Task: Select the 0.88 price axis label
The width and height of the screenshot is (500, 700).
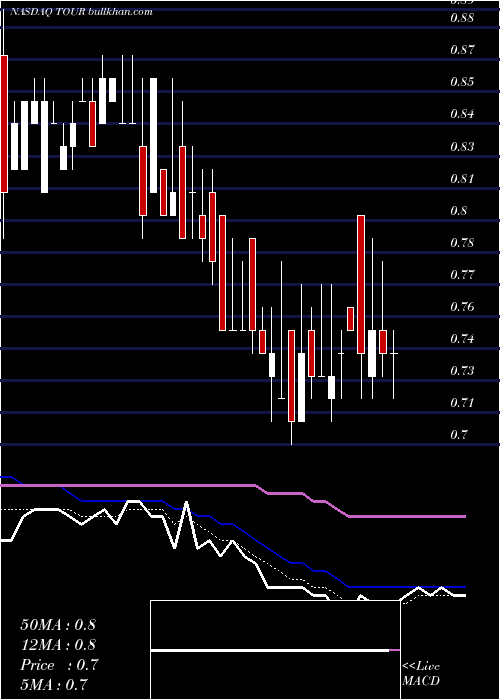Action: 462,18
